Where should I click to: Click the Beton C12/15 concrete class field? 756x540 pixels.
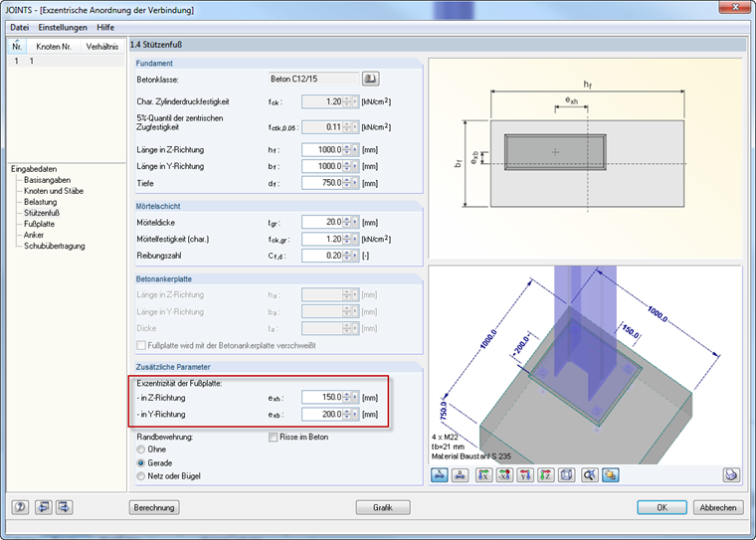pyautogui.click(x=313, y=79)
